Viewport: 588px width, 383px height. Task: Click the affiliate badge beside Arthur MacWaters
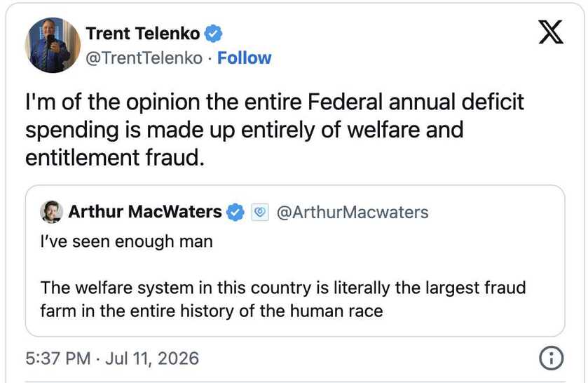260,212
